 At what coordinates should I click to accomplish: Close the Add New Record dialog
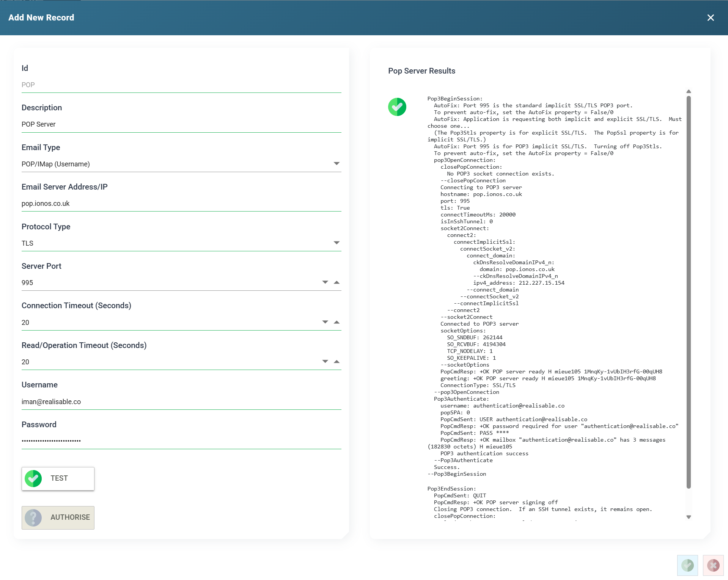click(711, 18)
